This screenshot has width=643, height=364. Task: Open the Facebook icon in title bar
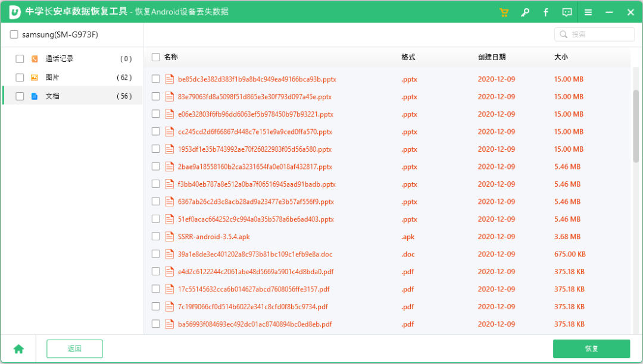546,12
